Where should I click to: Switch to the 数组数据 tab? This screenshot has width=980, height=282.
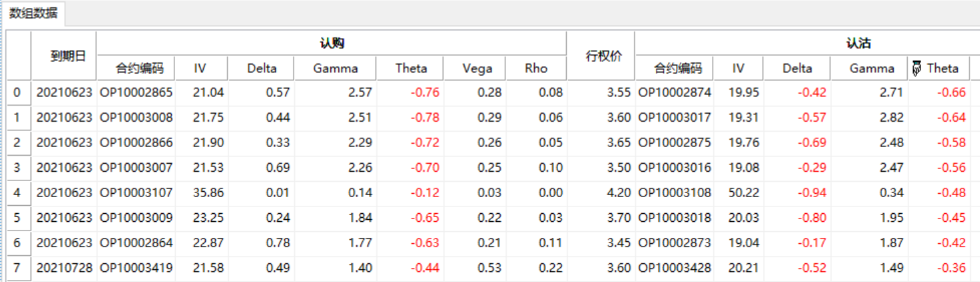click(x=33, y=13)
